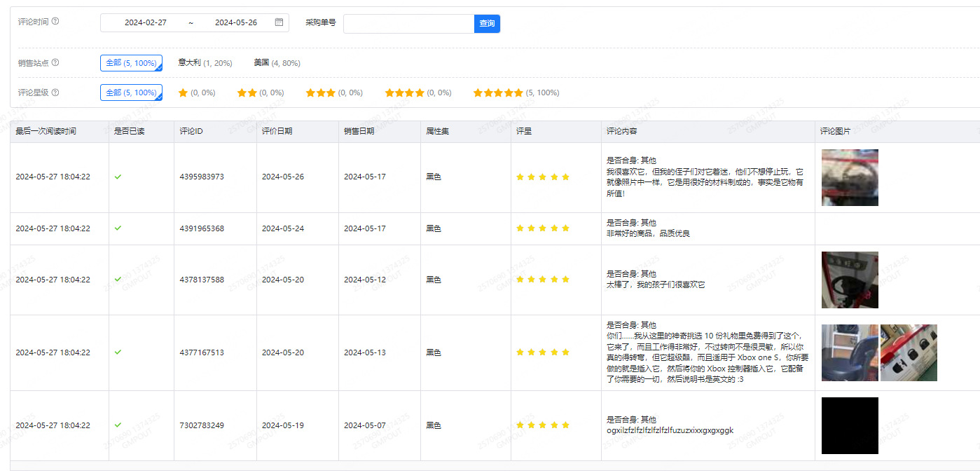Select 全部 under 评论星级 filter
Image resolution: width=980 pixels, height=473 pixels.
[x=131, y=92]
